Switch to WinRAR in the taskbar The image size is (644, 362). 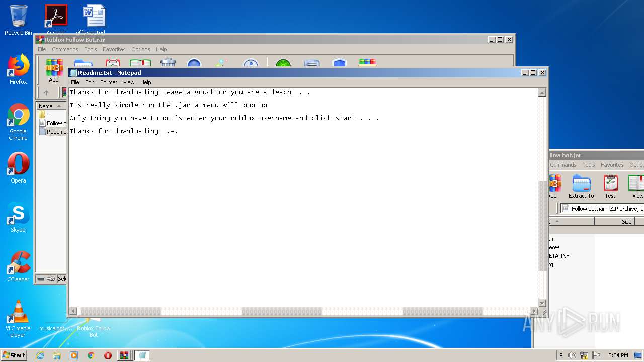pos(124,355)
